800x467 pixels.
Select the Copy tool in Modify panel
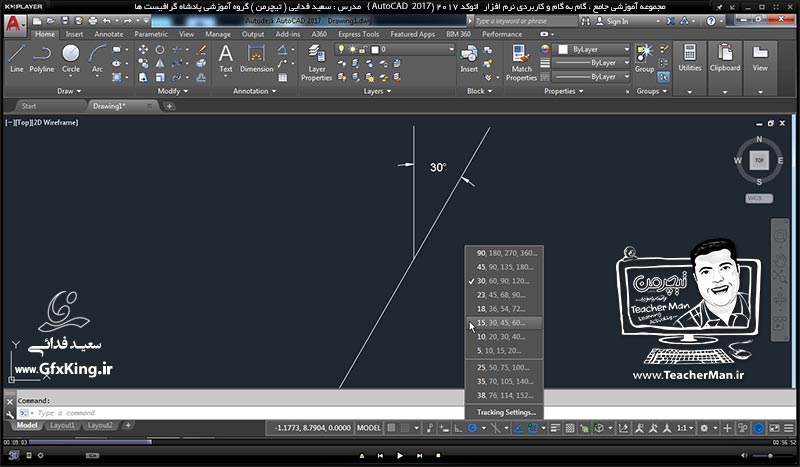(143, 63)
